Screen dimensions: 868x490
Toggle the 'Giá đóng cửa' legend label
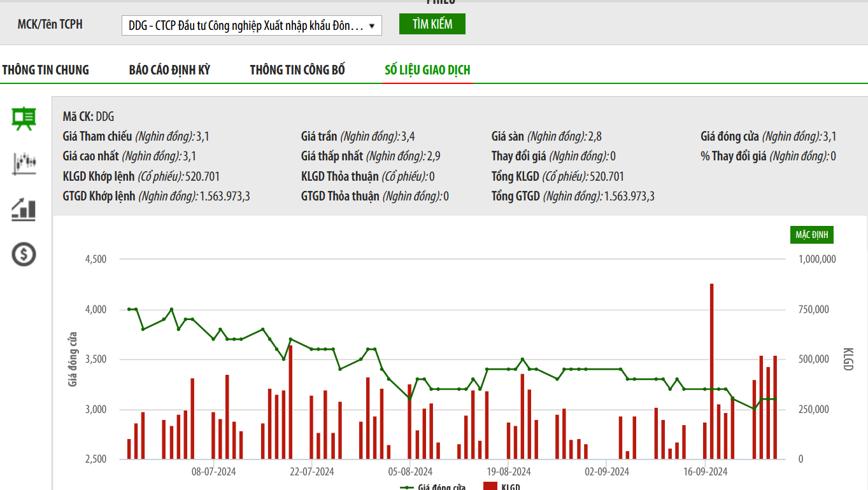(441, 487)
